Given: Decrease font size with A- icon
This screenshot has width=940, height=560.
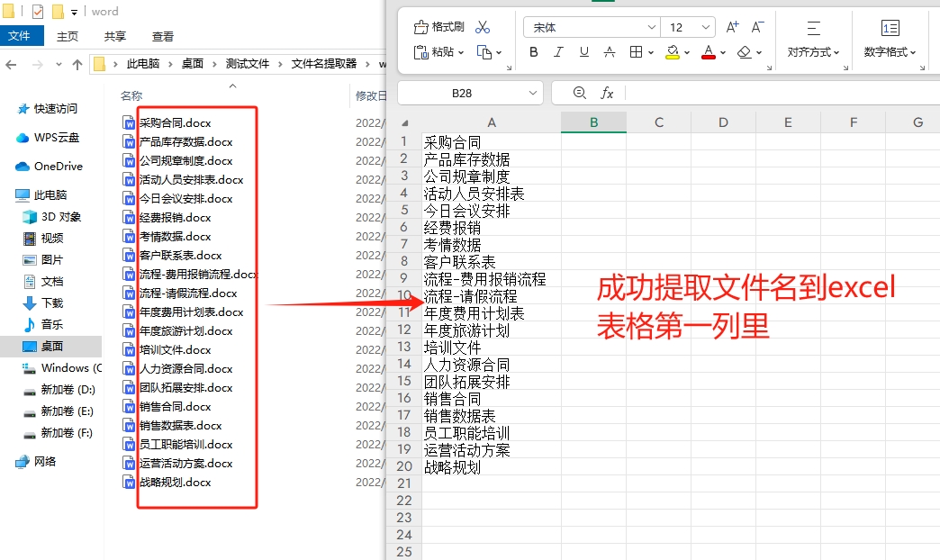Looking at the screenshot, I should coord(758,27).
